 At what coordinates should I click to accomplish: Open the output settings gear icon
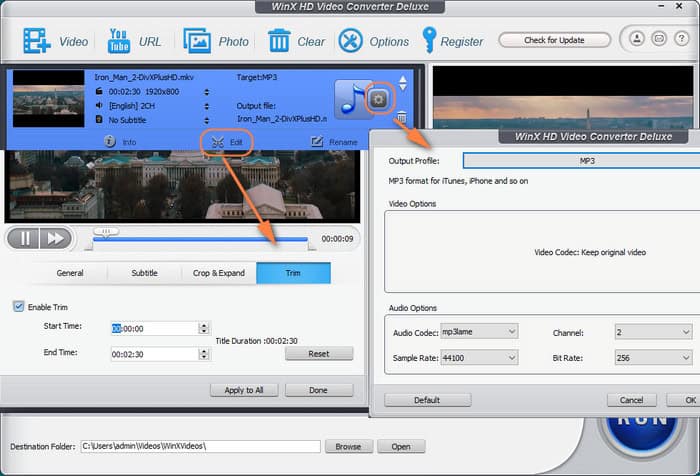[x=379, y=99]
